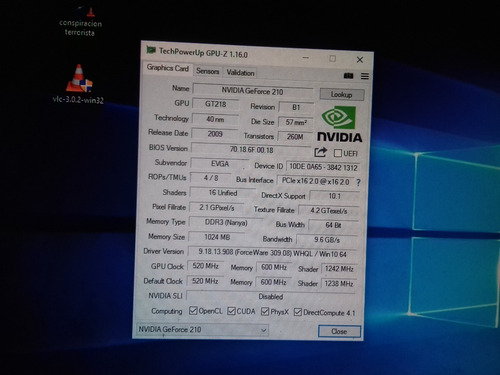The width and height of the screenshot is (500, 375).
Task: Click the Transistors field 260M
Action: pyautogui.click(x=295, y=136)
